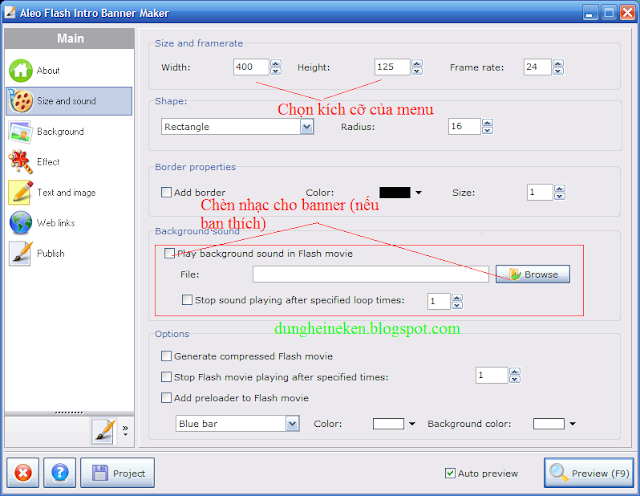Select the About label in sidebar
The image size is (640, 496).
pyautogui.click(x=48, y=71)
